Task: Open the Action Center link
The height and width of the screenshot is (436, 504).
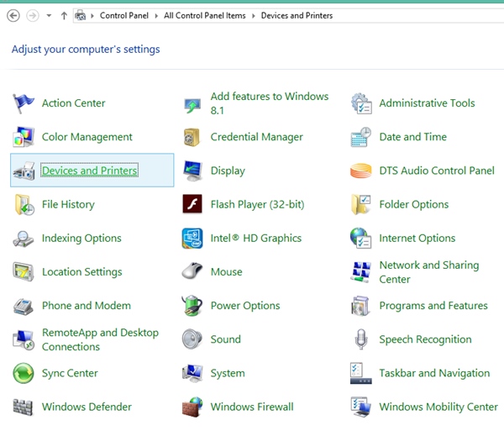Action: point(74,103)
